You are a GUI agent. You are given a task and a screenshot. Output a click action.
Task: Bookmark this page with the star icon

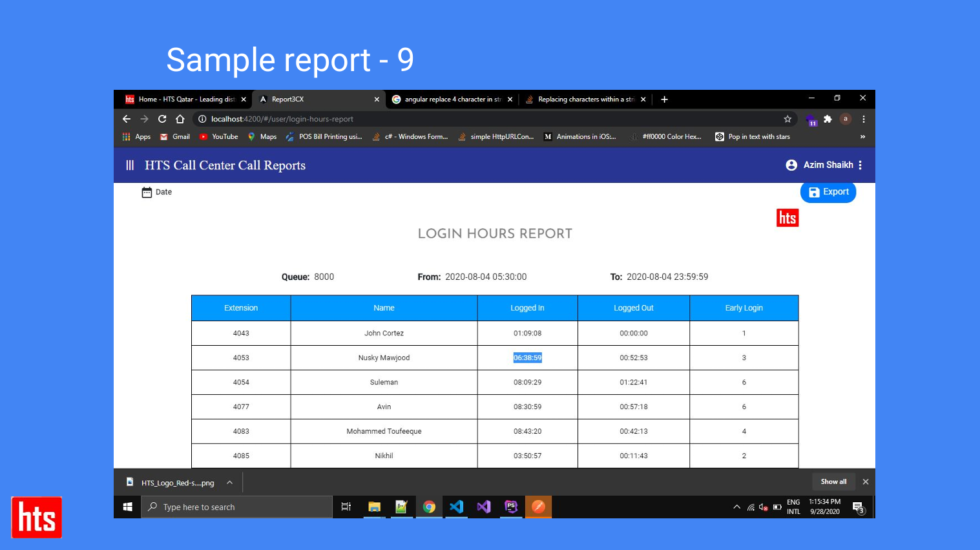coord(787,119)
